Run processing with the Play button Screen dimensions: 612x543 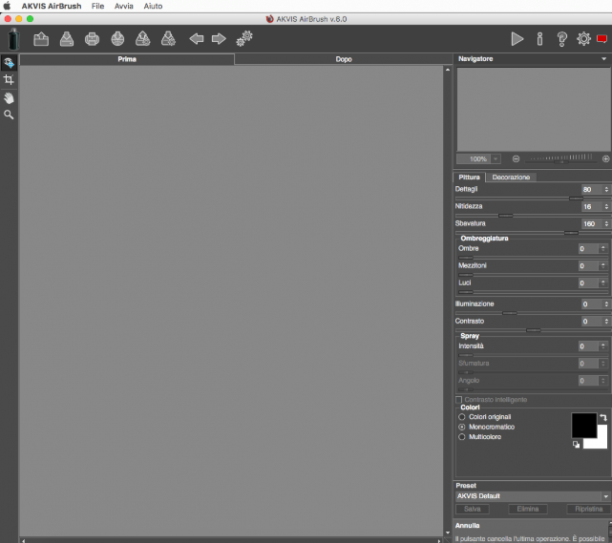(x=517, y=39)
